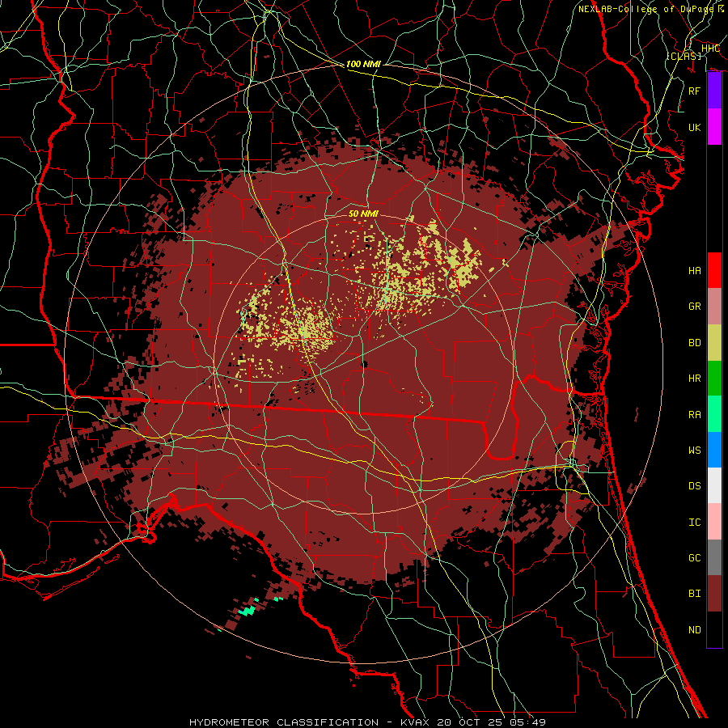Click the "NEXLAB-College of DuPage" credit text
This screenshot has height=728, width=728.
(x=646, y=9)
